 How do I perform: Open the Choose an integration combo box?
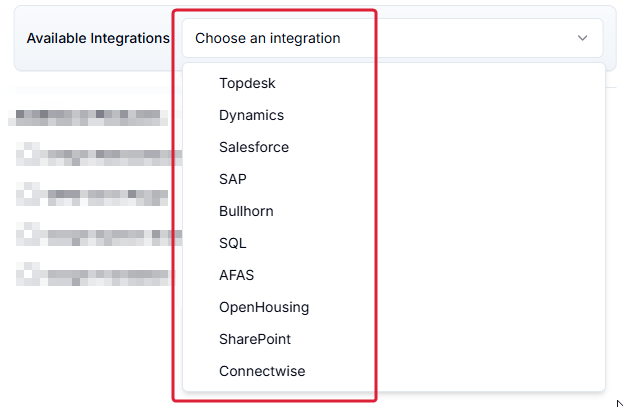pyautogui.click(x=393, y=38)
